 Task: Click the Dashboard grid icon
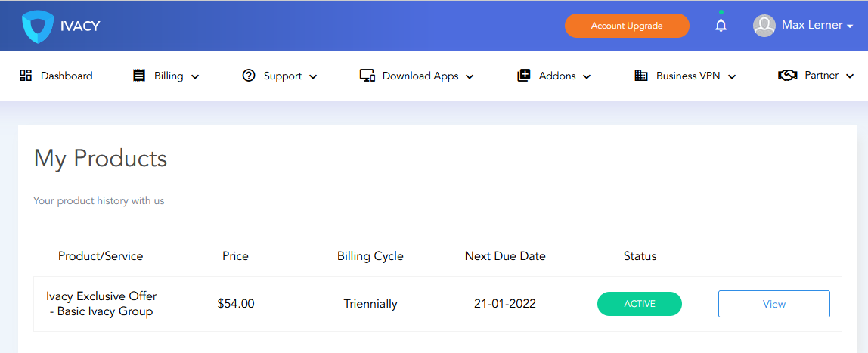click(26, 76)
